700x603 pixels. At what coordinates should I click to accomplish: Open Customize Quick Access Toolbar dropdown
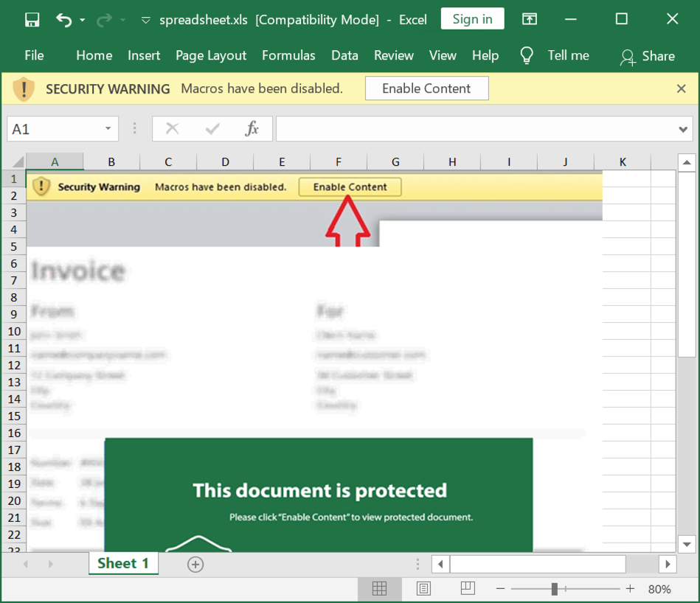click(145, 20)
